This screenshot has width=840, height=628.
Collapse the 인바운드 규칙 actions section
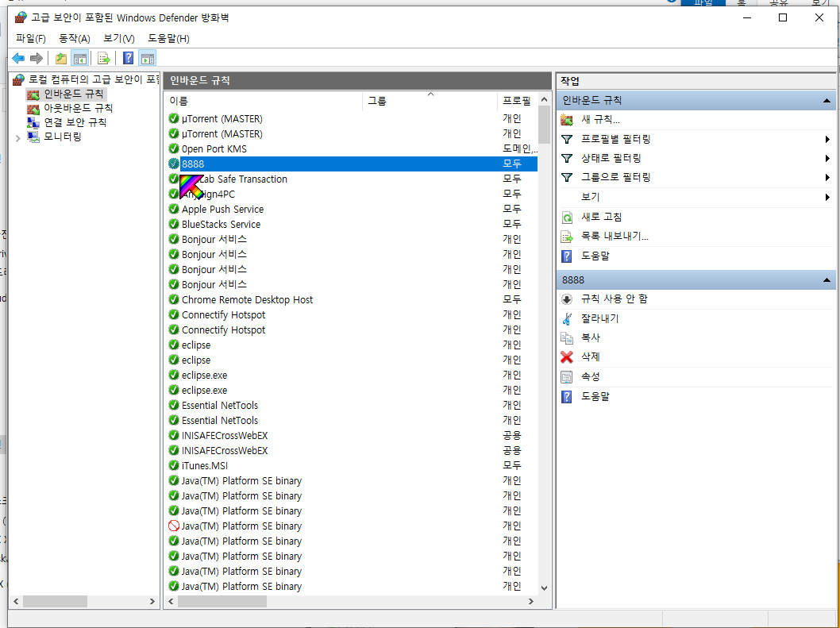pyautogui.click(x=827, y=101)
